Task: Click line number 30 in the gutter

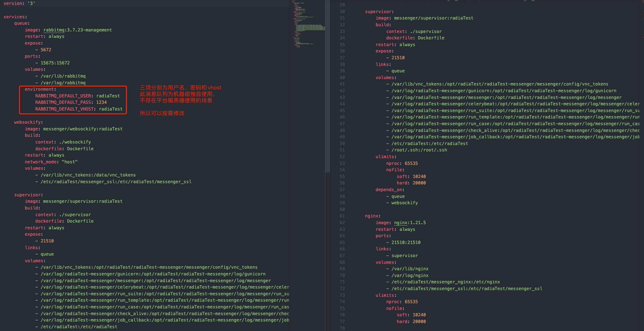Action: point(342,12)
